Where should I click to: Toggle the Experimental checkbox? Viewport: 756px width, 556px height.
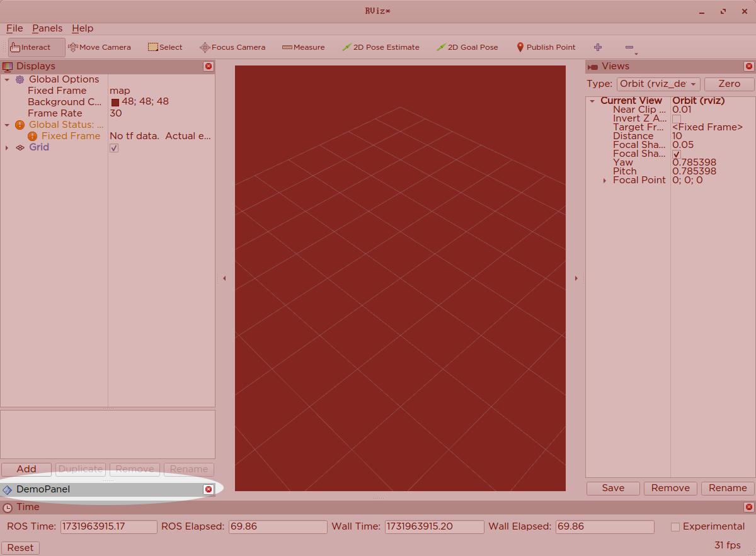675,526
